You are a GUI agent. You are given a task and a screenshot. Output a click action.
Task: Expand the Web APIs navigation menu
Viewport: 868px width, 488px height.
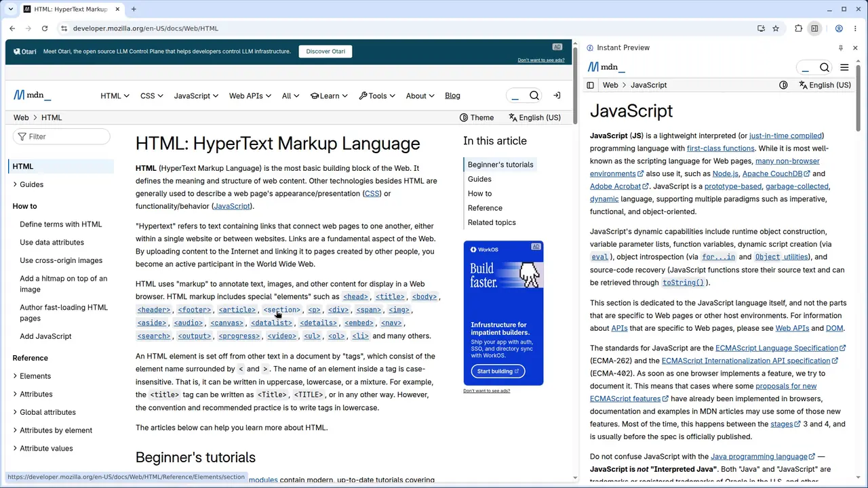point(250,96)
